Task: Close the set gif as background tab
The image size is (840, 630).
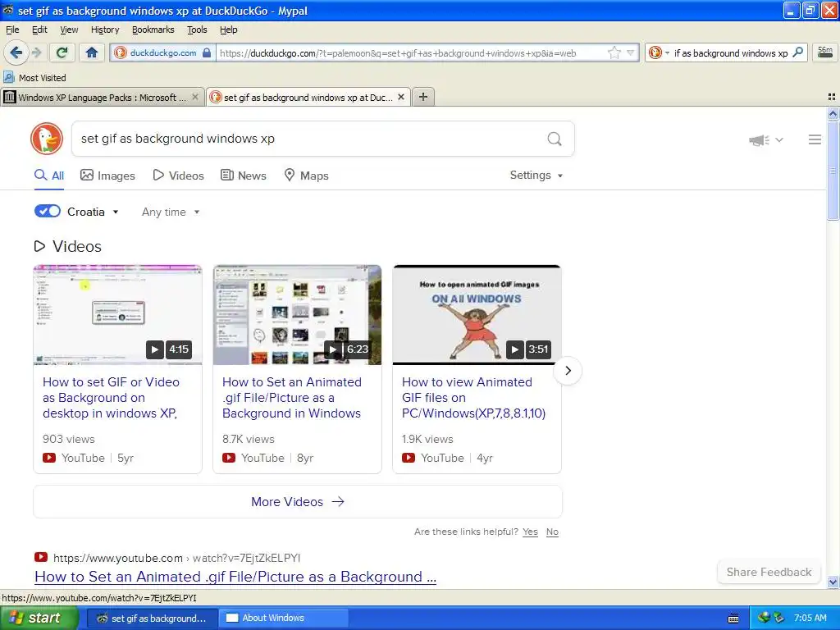Action: pyautogui.click(x=400, y=97)
